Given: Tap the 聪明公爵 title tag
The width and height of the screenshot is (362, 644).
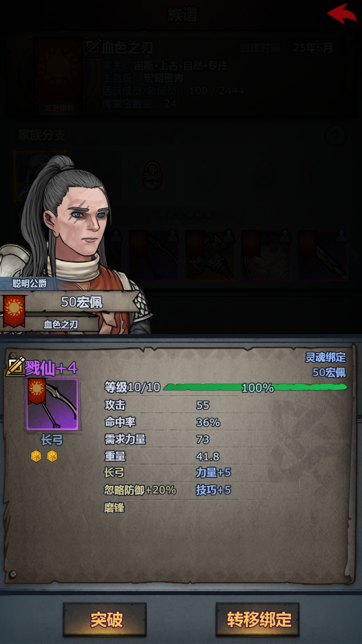Looking at the screenshot, I should 29,284.
